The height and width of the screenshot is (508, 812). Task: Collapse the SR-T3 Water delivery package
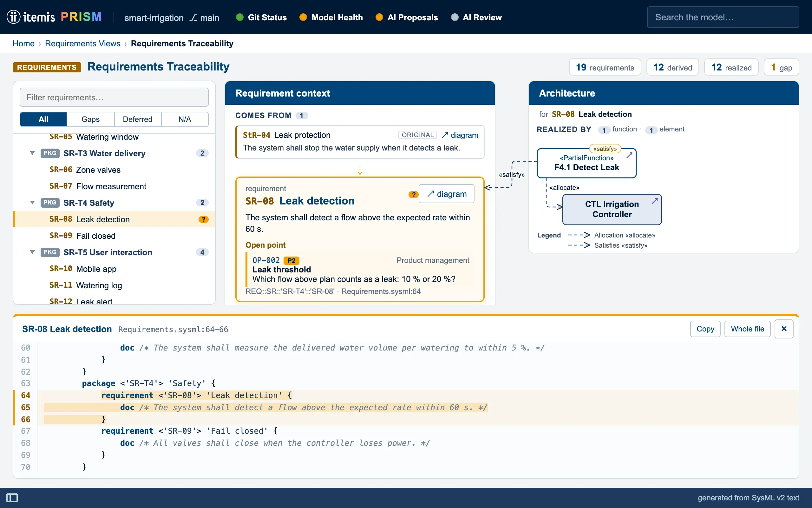(32, 153)
